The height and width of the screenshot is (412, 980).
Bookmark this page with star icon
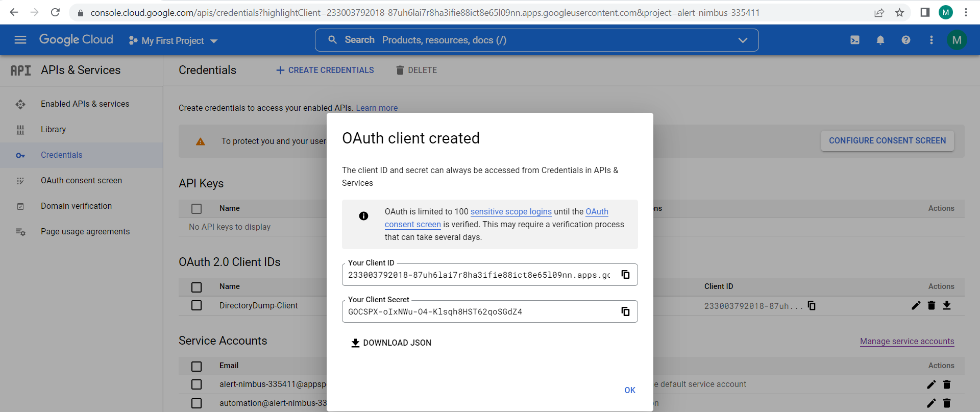click(x=899, y=13)
